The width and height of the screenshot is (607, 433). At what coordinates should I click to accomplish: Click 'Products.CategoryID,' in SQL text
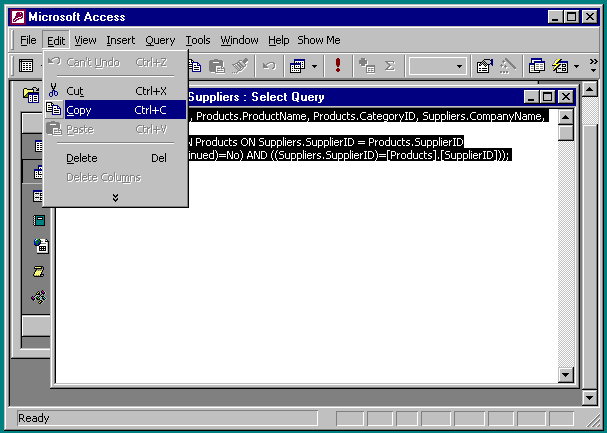pos(364,116)
